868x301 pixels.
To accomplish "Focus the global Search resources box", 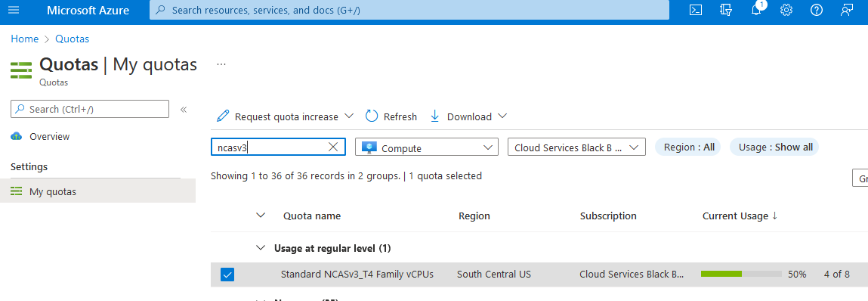I will pyautogui.click(x=409, y=10).
